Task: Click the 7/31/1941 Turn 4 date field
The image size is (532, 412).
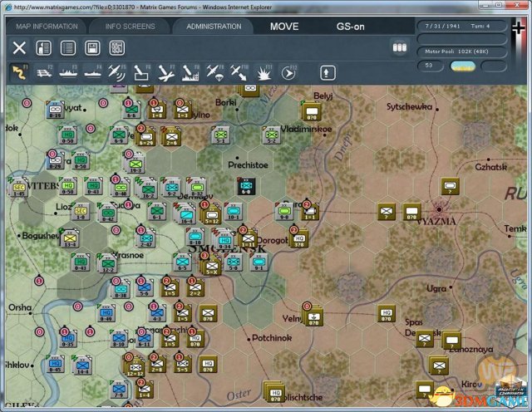Action: click(x=462, y=26)
